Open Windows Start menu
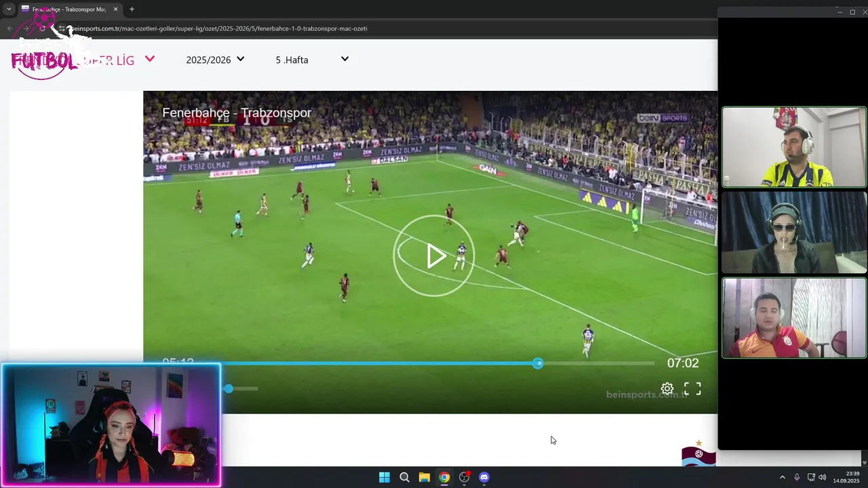This screenshot has width=868, height=488. [384, 477]
